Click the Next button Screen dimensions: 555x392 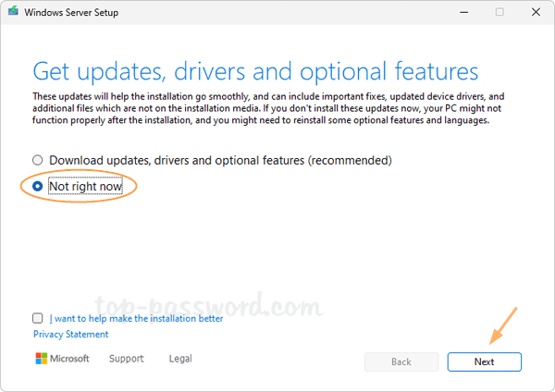pos(484,361)
